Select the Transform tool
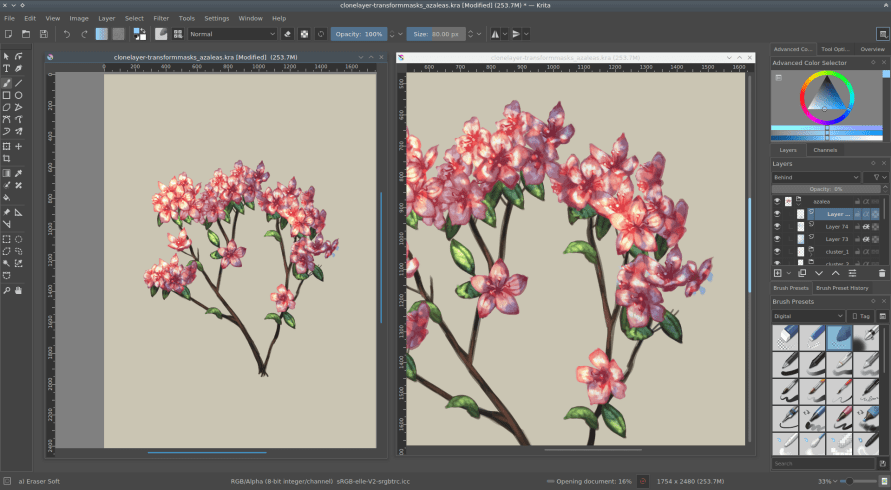The image size is (891, 490). [6, 146]
